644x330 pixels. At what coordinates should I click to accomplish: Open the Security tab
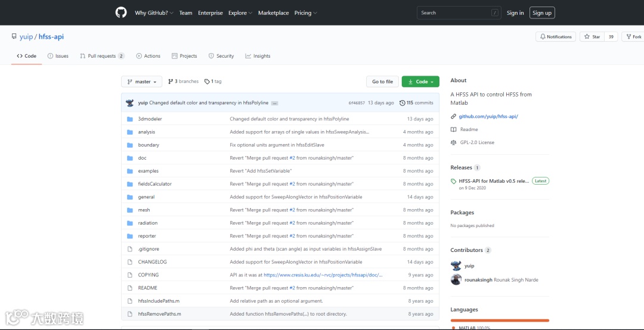click(x=221, y=56)
